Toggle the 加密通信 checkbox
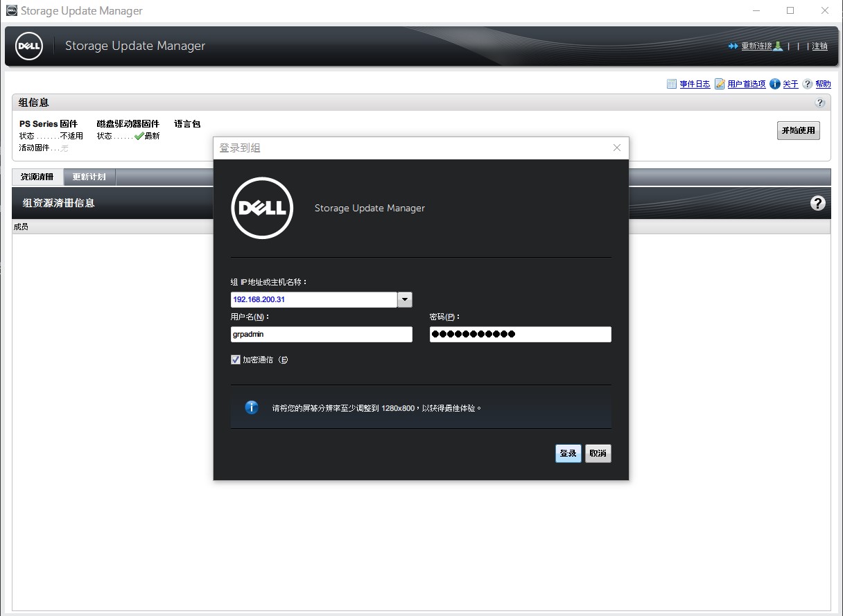Viewport: 843px width, 616px height. pyautogui.click(x=236, y=360)
